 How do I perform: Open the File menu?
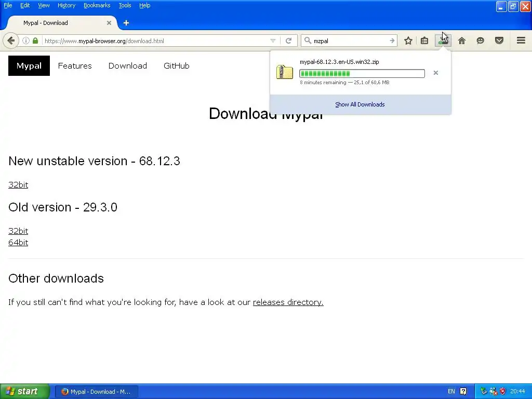[8, 5]
